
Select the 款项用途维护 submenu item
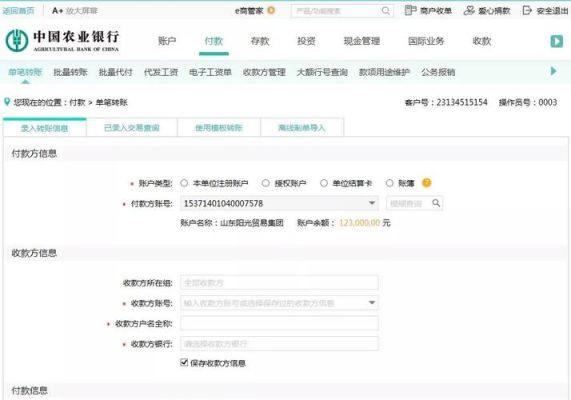(384, 72)
